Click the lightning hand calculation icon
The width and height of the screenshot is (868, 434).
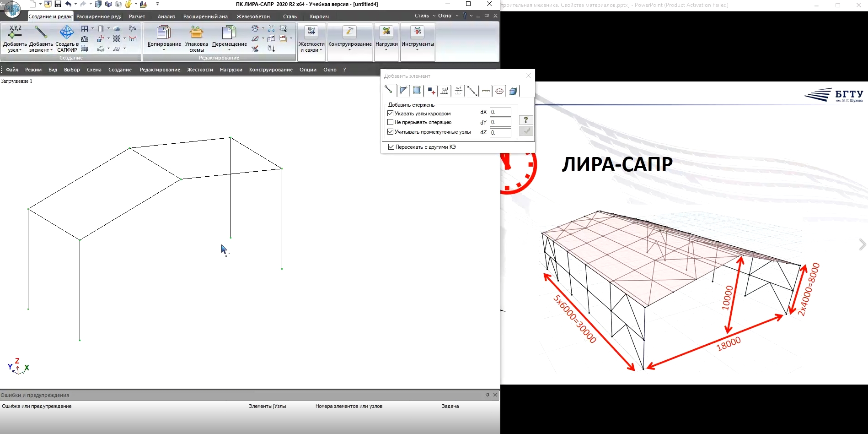(128, 4)
